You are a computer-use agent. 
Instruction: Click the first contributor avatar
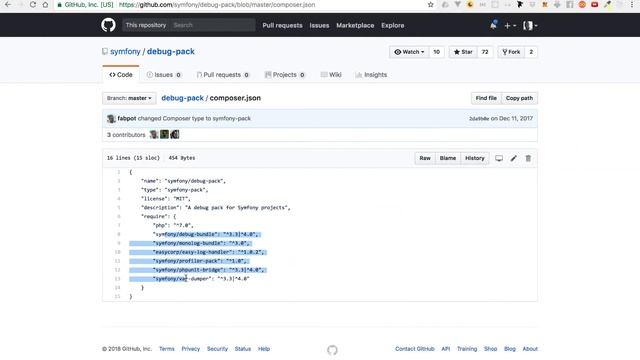point(154,134)
